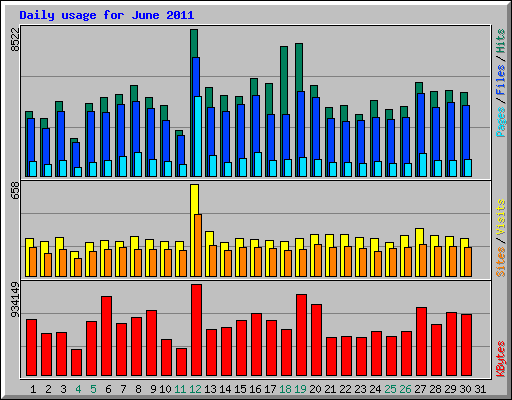Viewport: 512px width, 400px height.
Task: Click the green hits bar for day 18
Action: pyautogui.click(x=284, y=80)
